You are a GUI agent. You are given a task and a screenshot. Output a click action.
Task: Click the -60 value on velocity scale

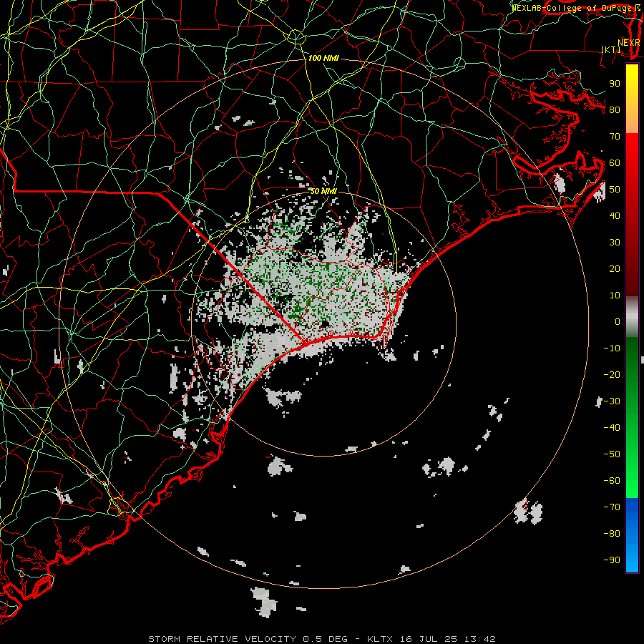click(612, 481)
